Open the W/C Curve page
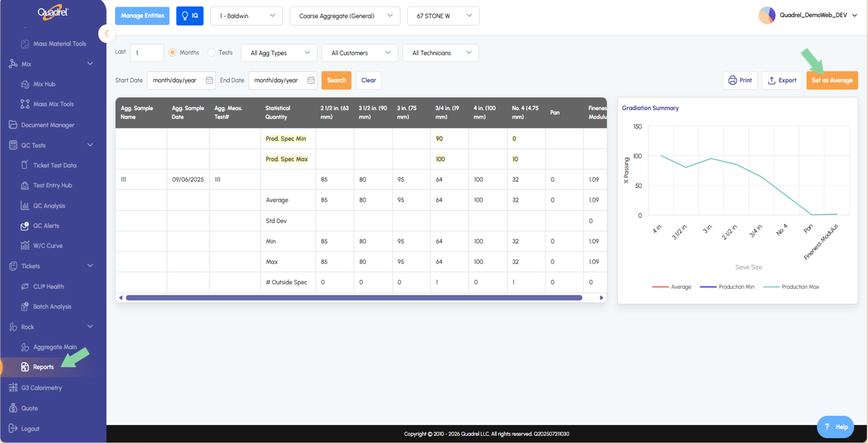 (47, 246)
